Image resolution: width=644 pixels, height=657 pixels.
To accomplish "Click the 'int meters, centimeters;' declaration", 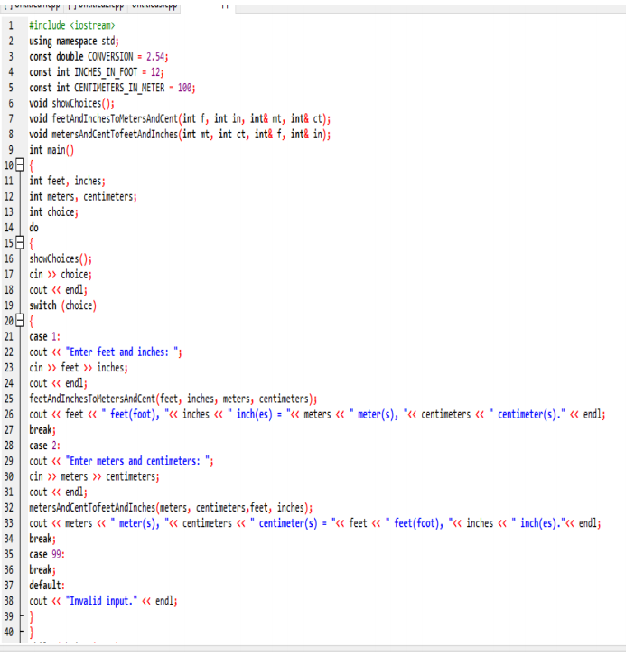I will (x=83, y=196).
